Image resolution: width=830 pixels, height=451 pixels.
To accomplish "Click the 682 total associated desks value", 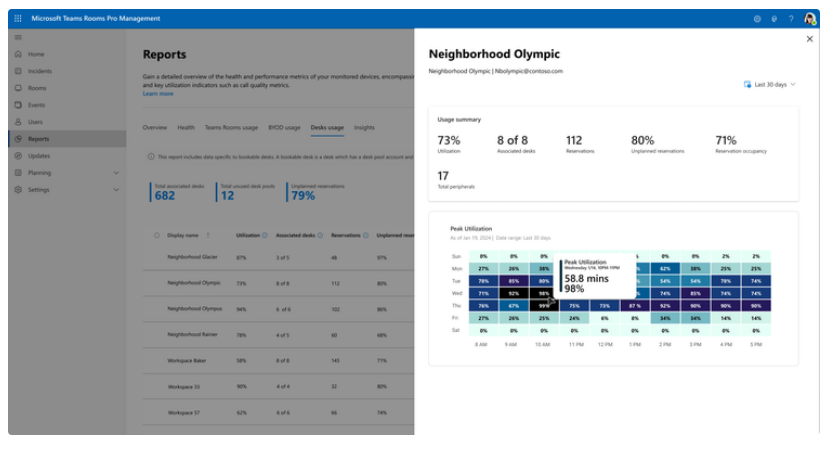I will (165, 196).
